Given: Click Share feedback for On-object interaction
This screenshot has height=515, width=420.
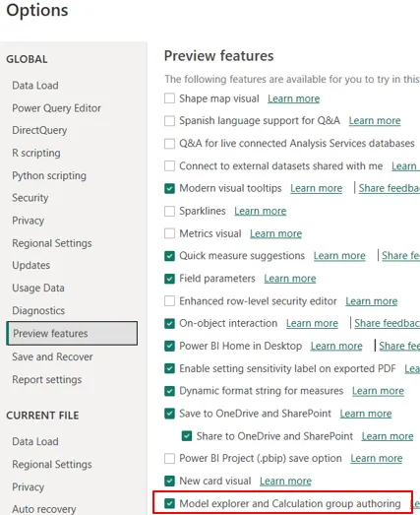Looking at the screenshot, I should pyautogui.click(x=388, y=324).
